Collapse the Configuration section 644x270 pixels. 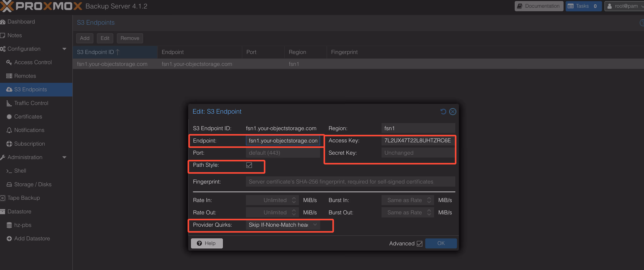tap(65, 49)
